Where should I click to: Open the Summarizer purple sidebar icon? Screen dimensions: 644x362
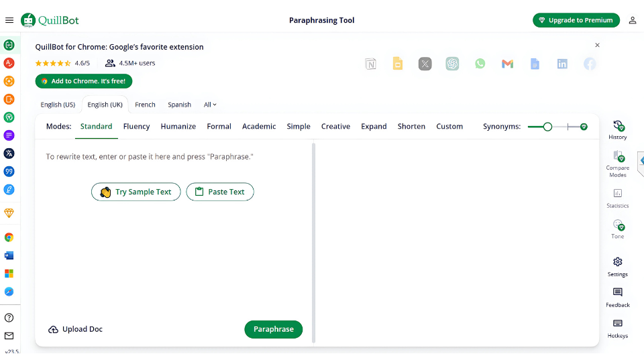click(x=9, y=135)
